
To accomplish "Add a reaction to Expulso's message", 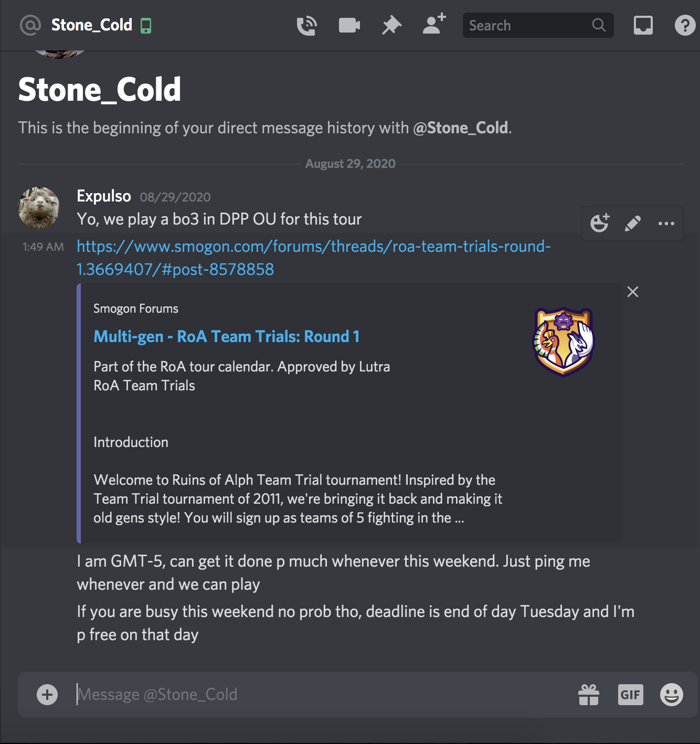I will (x=600, y=223).
